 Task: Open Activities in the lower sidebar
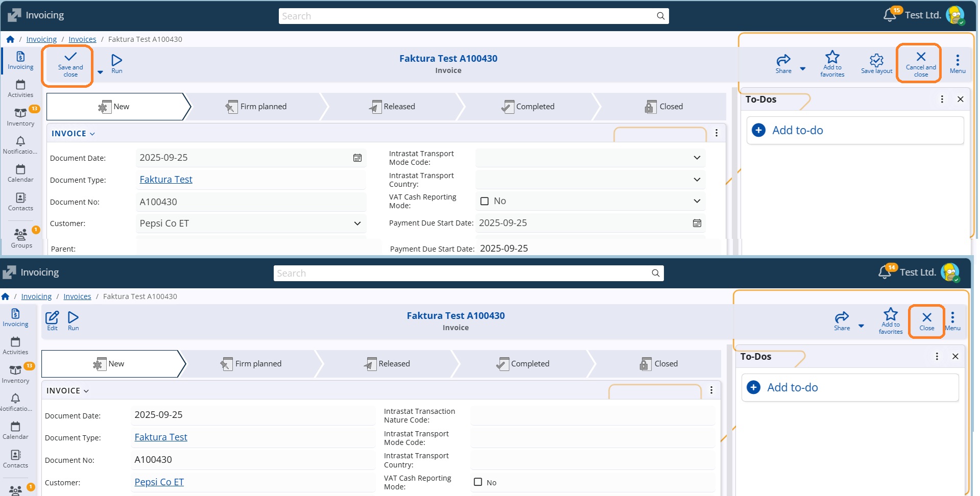tap(15, 346)
